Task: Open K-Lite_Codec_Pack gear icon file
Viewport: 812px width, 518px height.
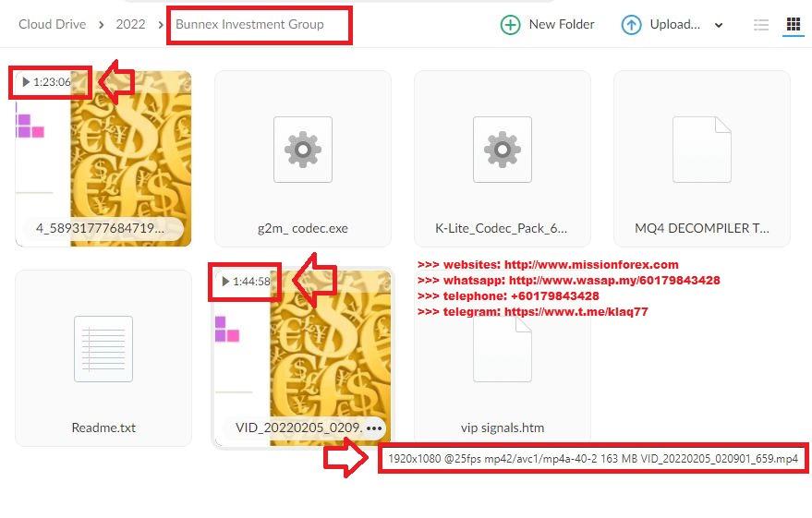Action: (503, 150)
